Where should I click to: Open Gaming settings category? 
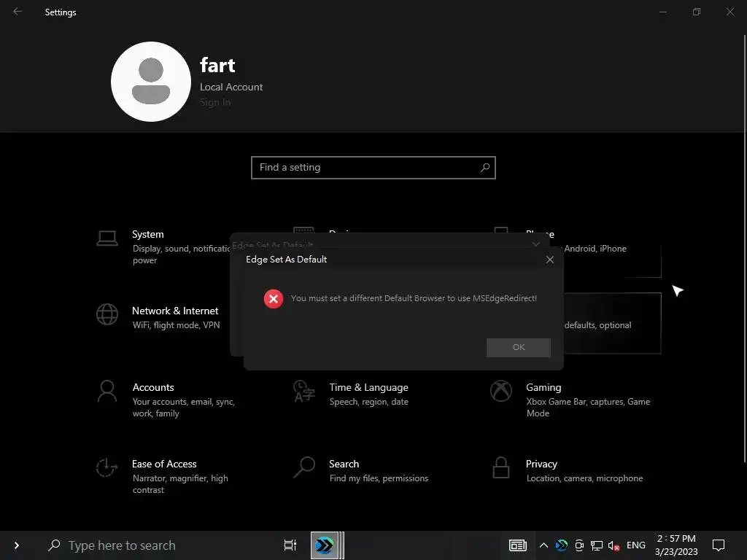pyautogui.click(x=572, y=400)
